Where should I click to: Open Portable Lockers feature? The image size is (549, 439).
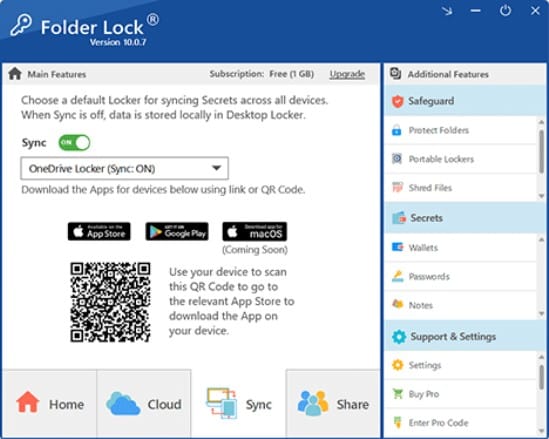461,159
